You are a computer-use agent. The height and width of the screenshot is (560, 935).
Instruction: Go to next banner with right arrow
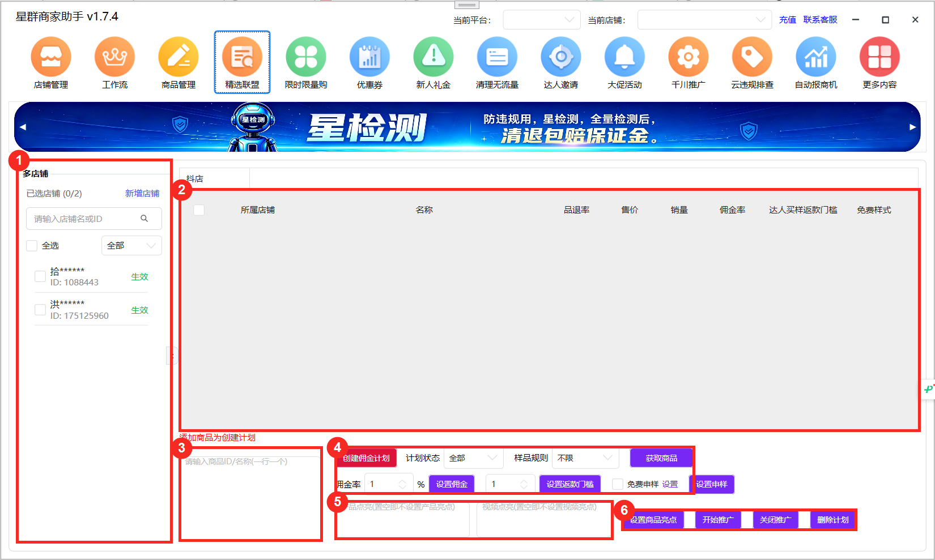pyautogui.click(x=913, y=127)
